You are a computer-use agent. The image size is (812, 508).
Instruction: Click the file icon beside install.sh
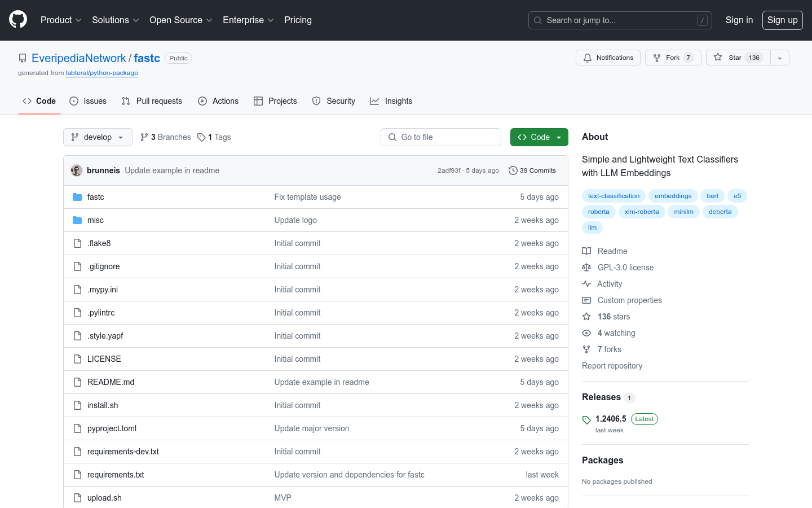point(77,405)
